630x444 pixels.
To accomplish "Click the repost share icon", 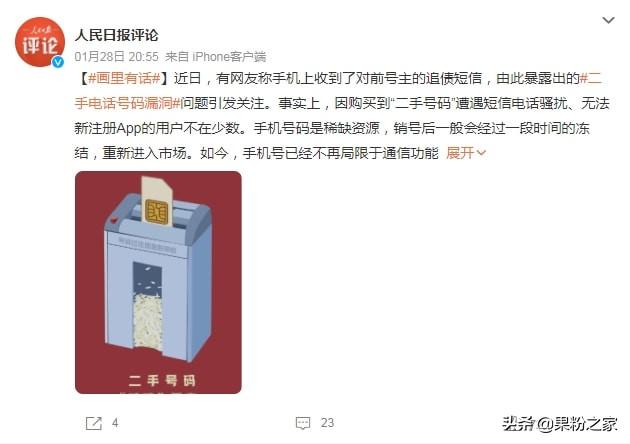I will (x=94, y=423).
